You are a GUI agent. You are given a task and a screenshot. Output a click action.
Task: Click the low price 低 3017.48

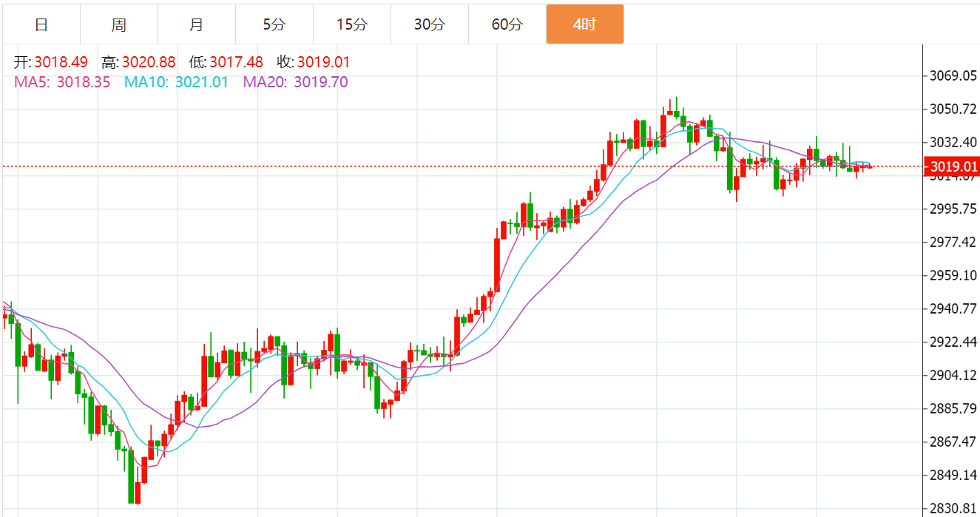coord(226,62)
